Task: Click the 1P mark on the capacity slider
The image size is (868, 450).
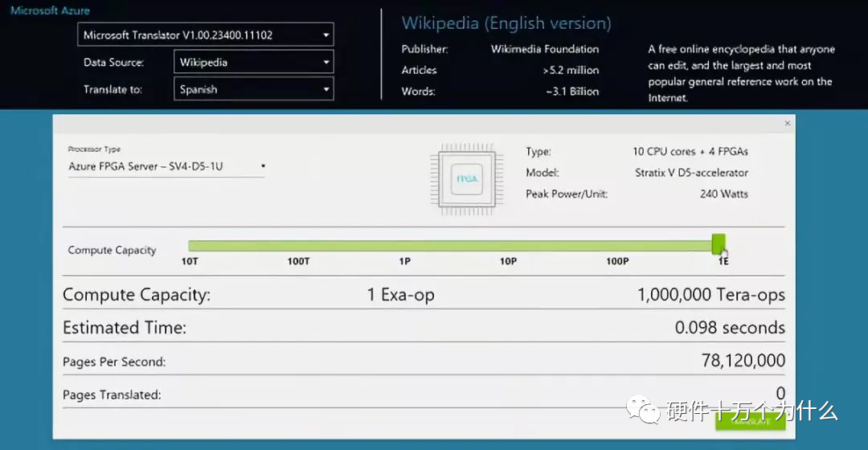Action: click(404, 261)
